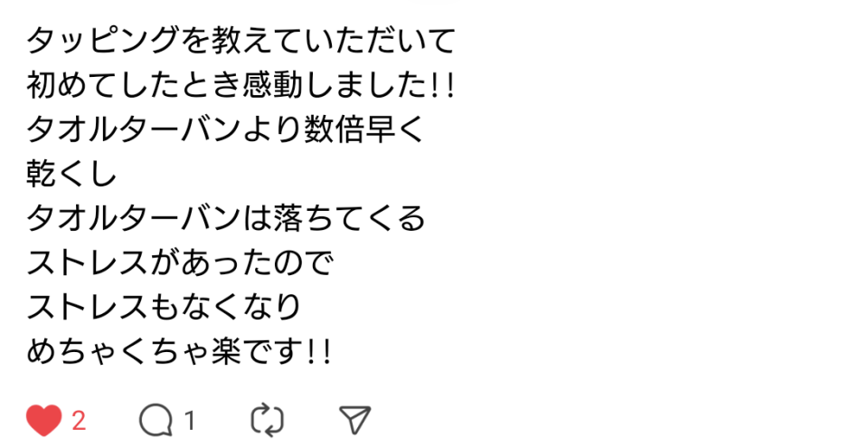Unlike the post via red heart icon
Image resolution: width=868 pixels, height=448 pixels.
coord(43,420)
